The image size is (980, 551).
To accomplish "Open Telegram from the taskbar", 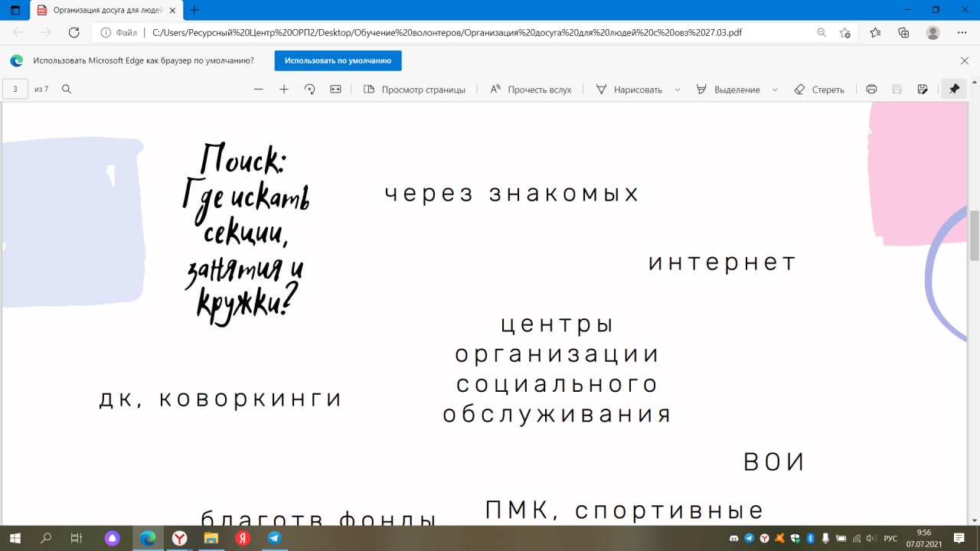I will pos(274,538).
